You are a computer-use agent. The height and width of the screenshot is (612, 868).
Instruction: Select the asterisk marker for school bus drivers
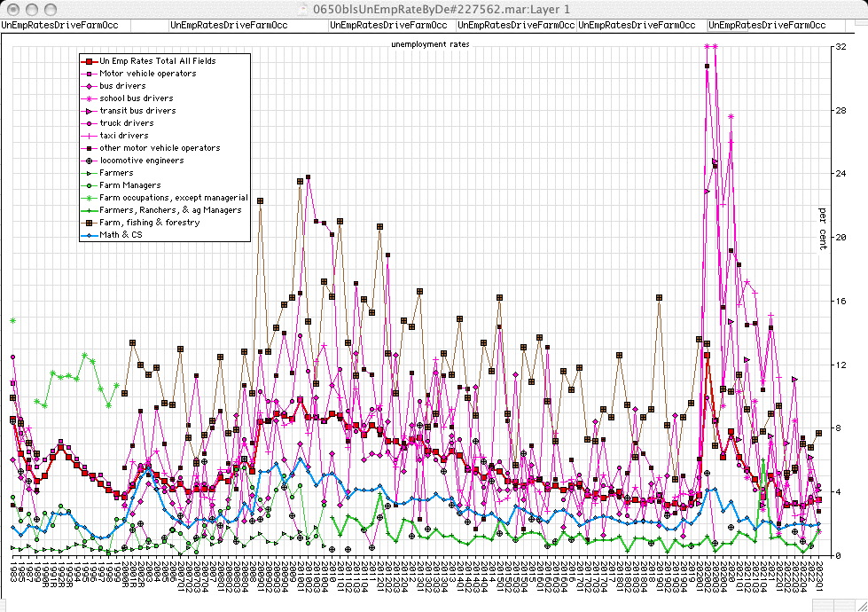pos(89,98)
